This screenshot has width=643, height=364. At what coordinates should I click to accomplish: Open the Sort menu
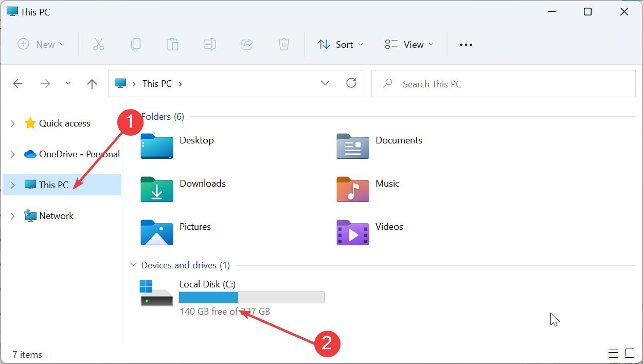340,44
